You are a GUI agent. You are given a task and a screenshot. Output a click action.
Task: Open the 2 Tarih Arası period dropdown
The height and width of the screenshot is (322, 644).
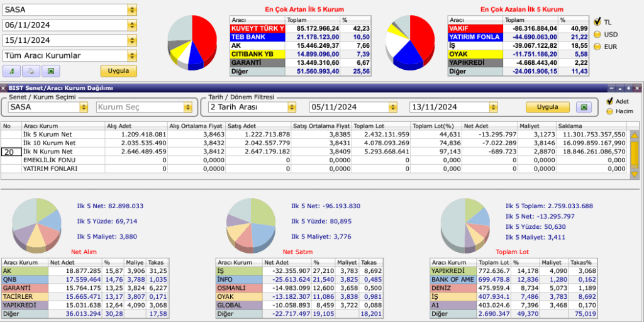pyautogui.click(x=292, y=107)
